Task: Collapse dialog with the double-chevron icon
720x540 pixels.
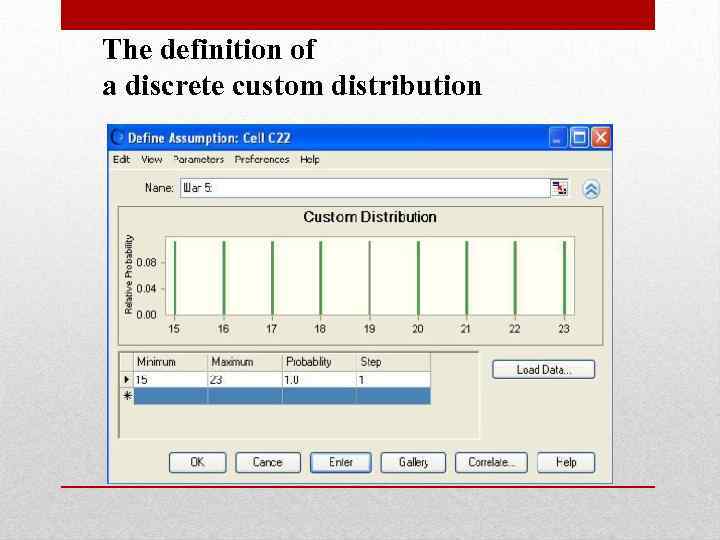Action: (x=591, y=189)
